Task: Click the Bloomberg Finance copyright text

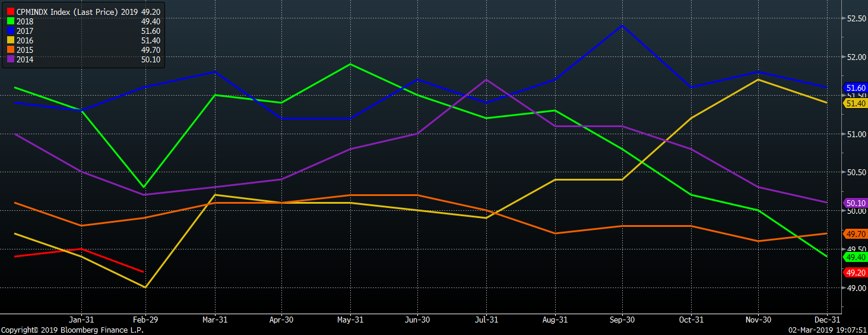Action: coord(72,330)
